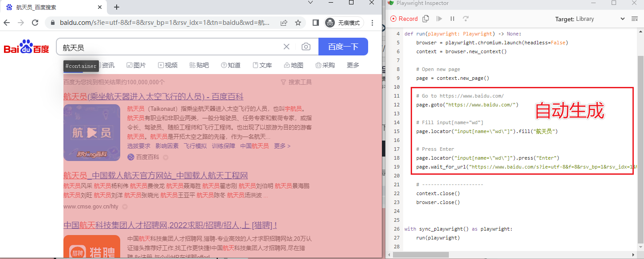Screen dimensions: 644x259
Task: Open 飞行模拟 sublink
Action: tap(195, 146)
